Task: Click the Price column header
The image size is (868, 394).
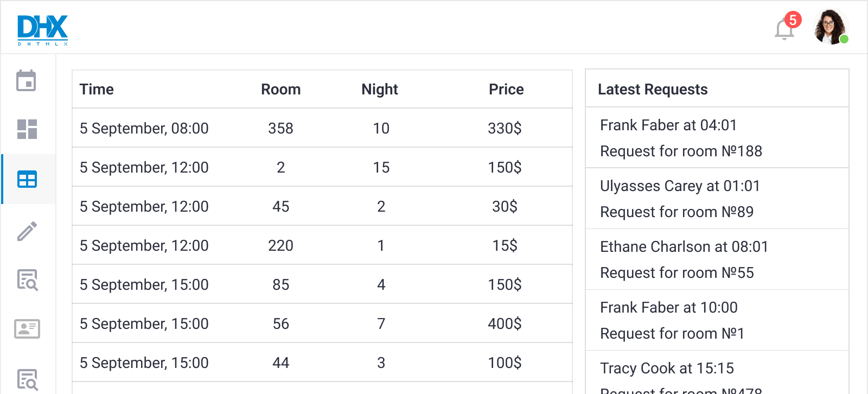Action: [x=506, y=90]
